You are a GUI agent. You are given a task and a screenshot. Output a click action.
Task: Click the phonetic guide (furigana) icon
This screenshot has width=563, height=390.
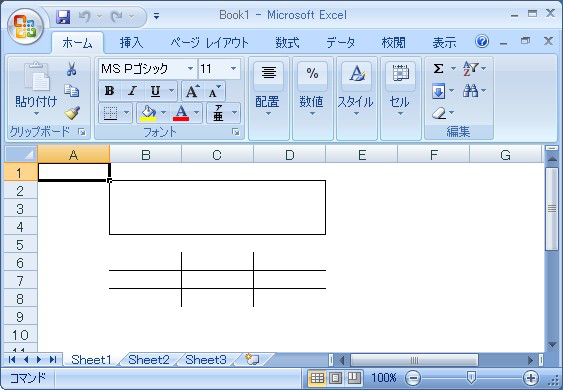point(218,113)
